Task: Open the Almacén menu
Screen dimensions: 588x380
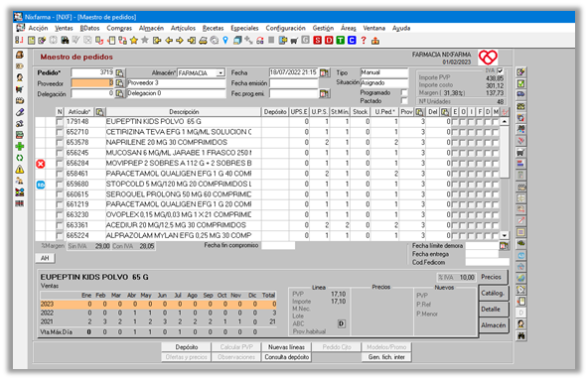Action: tap(152, 28)
